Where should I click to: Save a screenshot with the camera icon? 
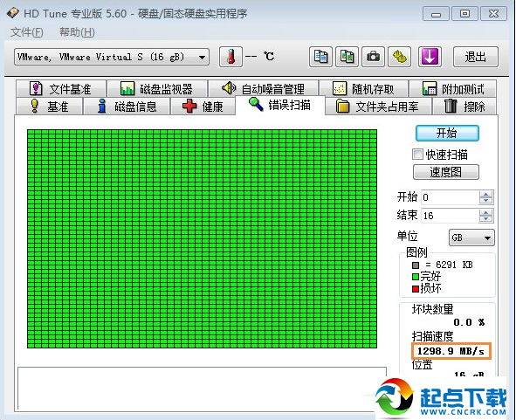[373, 57]
